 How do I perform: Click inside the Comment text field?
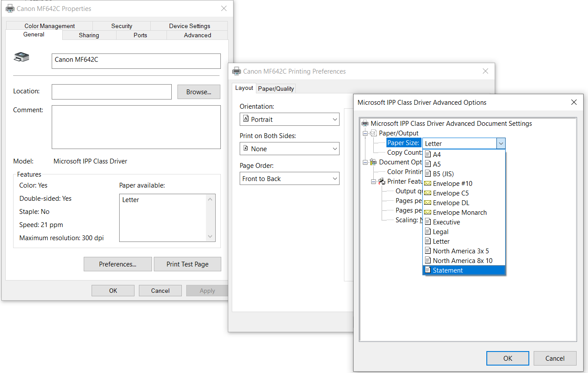click(136, 127)
